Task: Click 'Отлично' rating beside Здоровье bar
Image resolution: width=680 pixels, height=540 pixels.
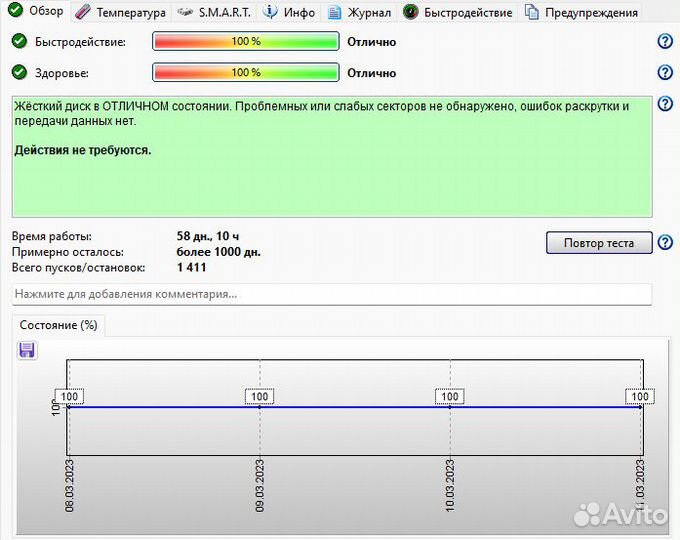Action: [372, 73]
